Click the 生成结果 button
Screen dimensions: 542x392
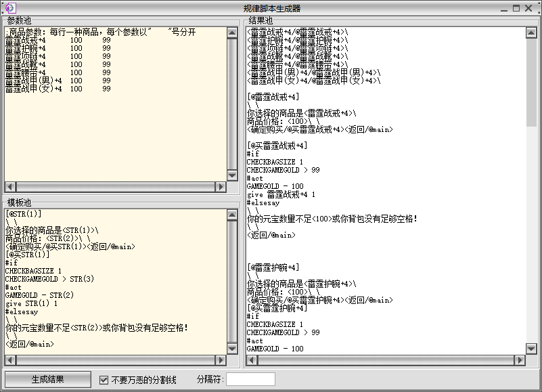pyautogui.click(x=47, y=380)
